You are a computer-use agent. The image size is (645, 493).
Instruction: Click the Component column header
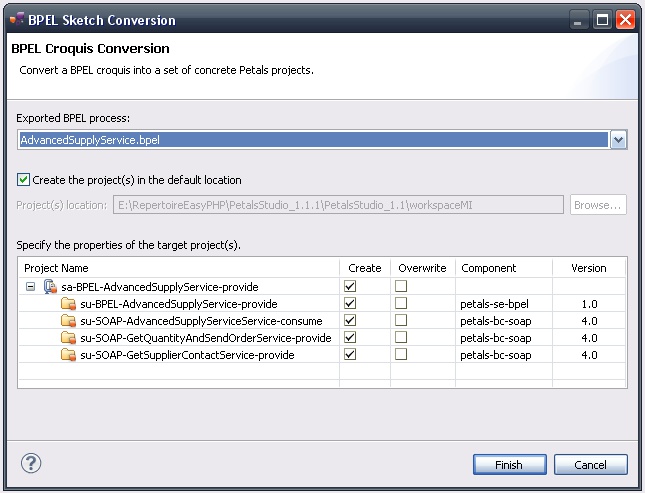pyautogui.click(x=488, y=268)
